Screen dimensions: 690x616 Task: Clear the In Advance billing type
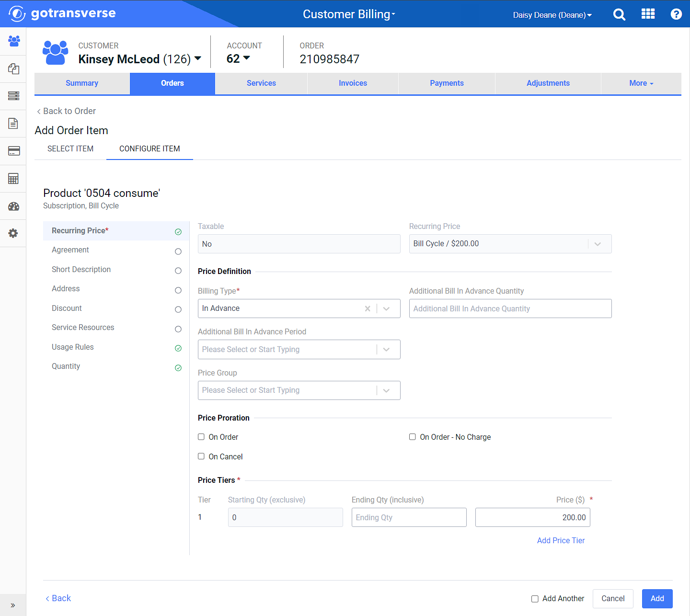tap(368, 308)
